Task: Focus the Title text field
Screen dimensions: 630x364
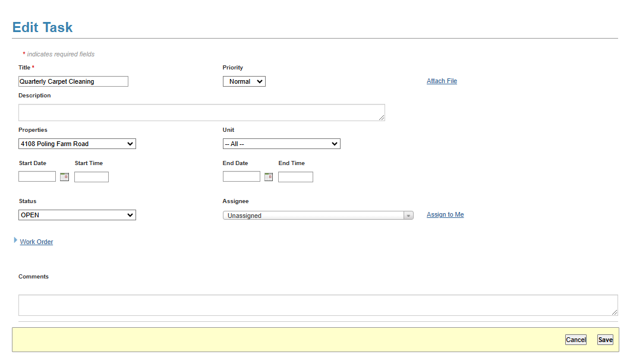Action: pyautogui.click(x=73, y=81)
